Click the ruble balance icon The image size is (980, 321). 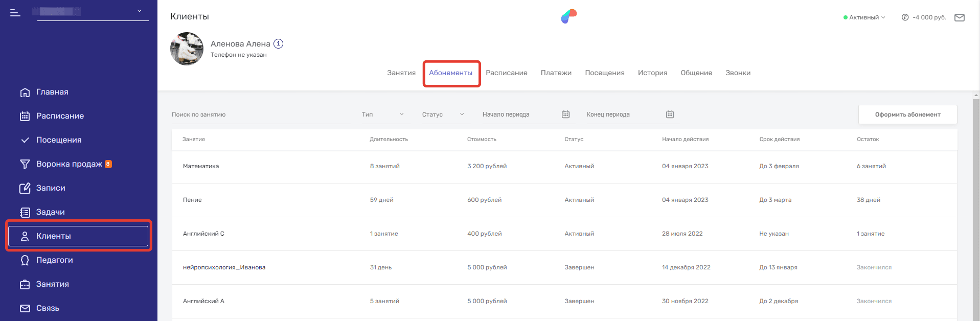click(905, 17)
